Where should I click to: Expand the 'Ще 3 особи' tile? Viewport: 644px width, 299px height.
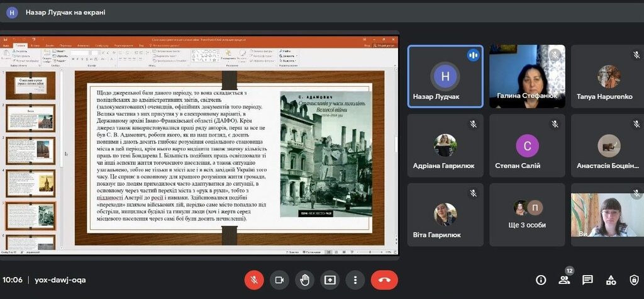coord(527,215)
